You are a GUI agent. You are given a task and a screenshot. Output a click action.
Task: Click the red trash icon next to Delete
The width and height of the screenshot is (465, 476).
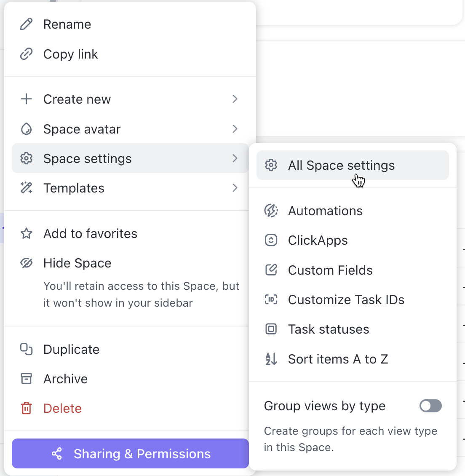(x=27, y=408)
